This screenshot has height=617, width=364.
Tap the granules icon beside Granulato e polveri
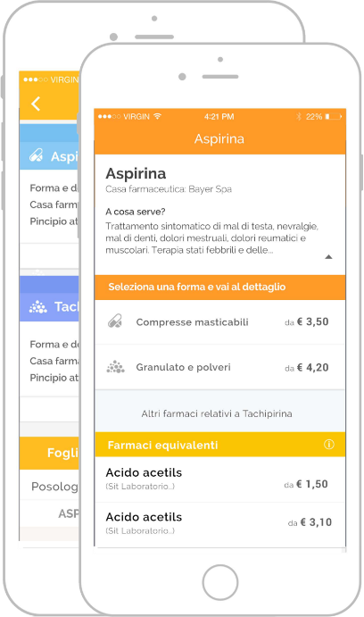click(x=115, y=367)
